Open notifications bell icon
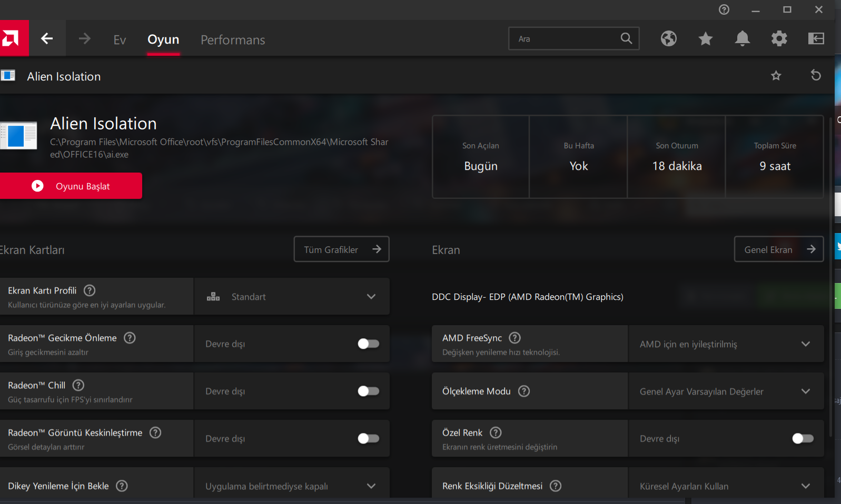Viewport: 841px width, 504px height. point(743,38)
